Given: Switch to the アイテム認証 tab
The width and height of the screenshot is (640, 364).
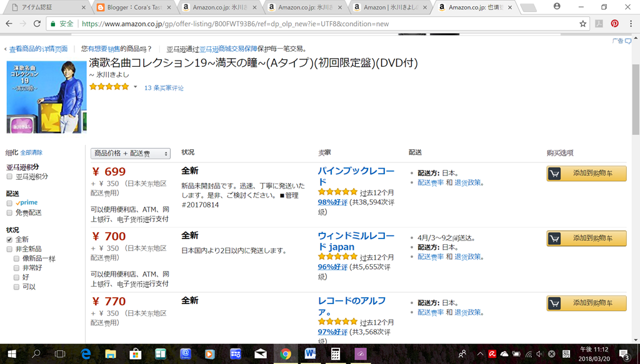Looking at the screenshot, I should 48,7.
